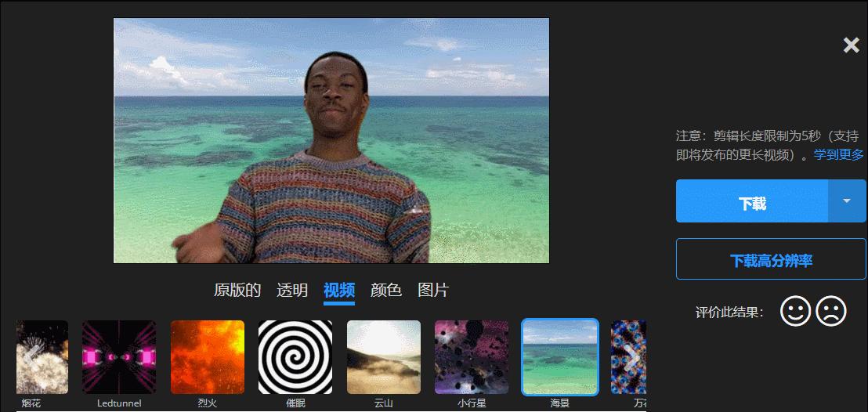Expand the download options dropdown arrow
Screen dimensions: 868x412
[x=846, y=201]
